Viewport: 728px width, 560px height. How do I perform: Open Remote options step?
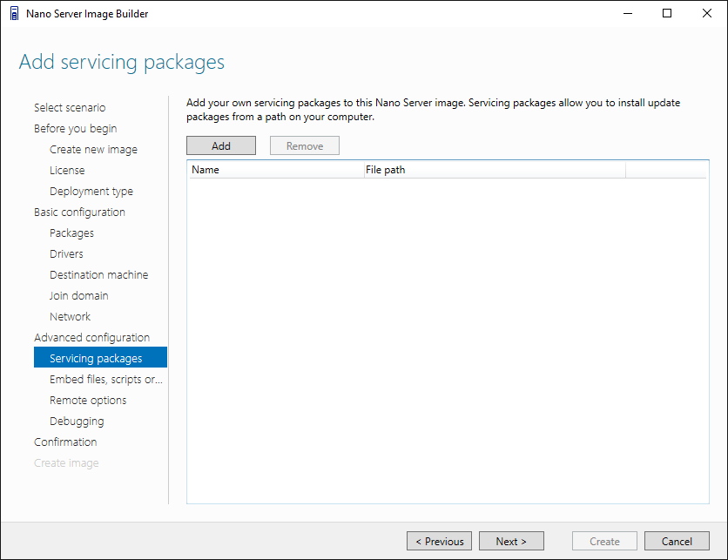[x=88, y=400]
